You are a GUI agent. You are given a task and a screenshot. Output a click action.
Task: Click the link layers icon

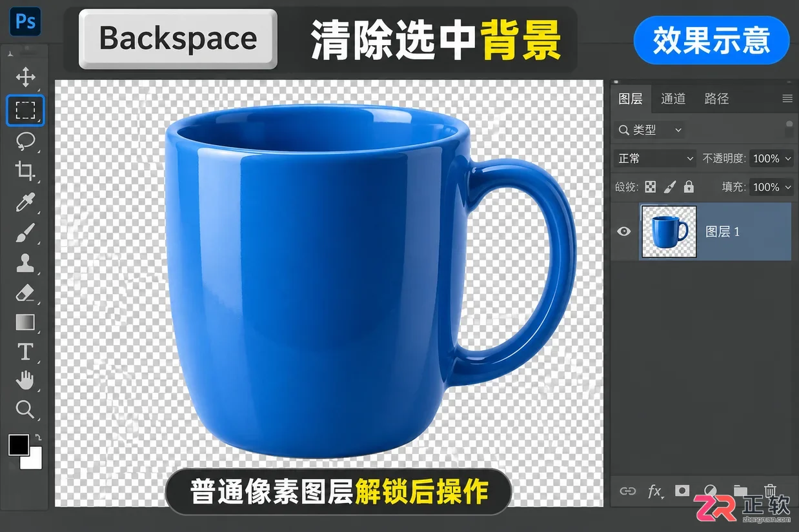[627, 491]
